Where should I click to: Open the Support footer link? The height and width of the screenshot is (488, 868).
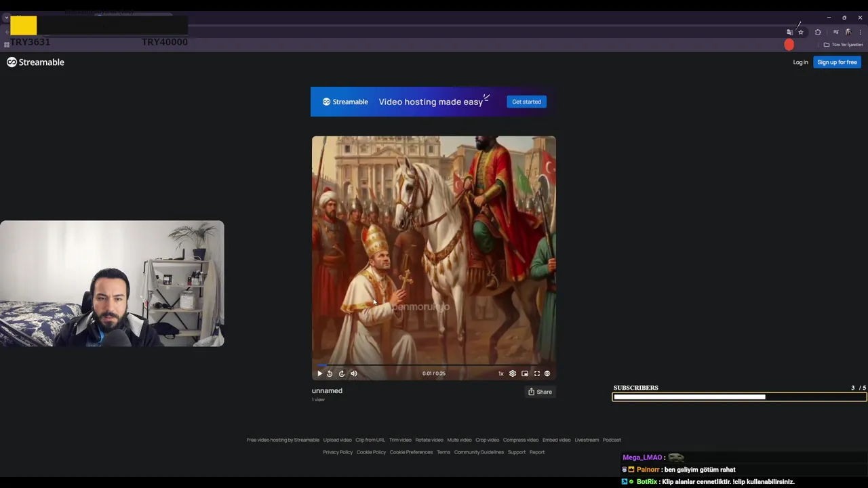(x=517, y=452)
